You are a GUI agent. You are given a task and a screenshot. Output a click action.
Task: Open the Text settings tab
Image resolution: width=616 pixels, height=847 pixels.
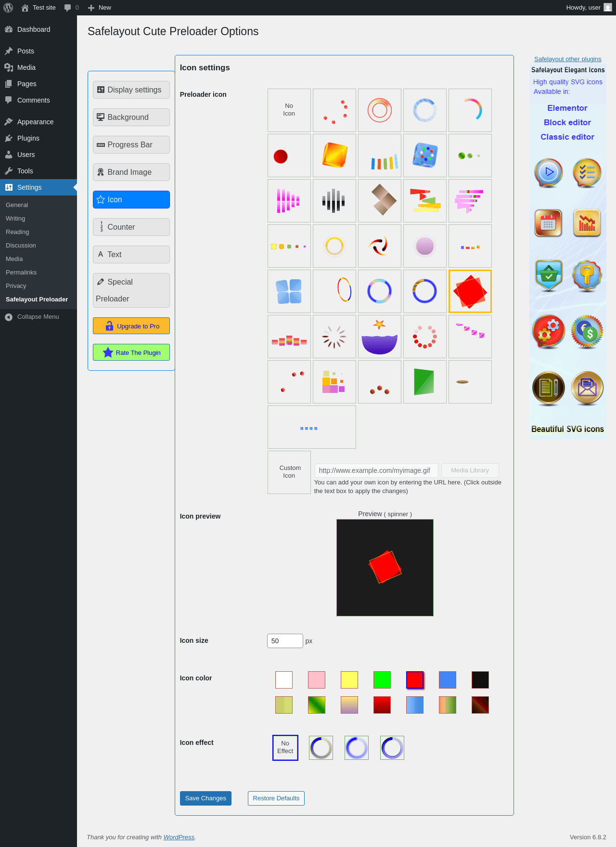click(131, 254)
